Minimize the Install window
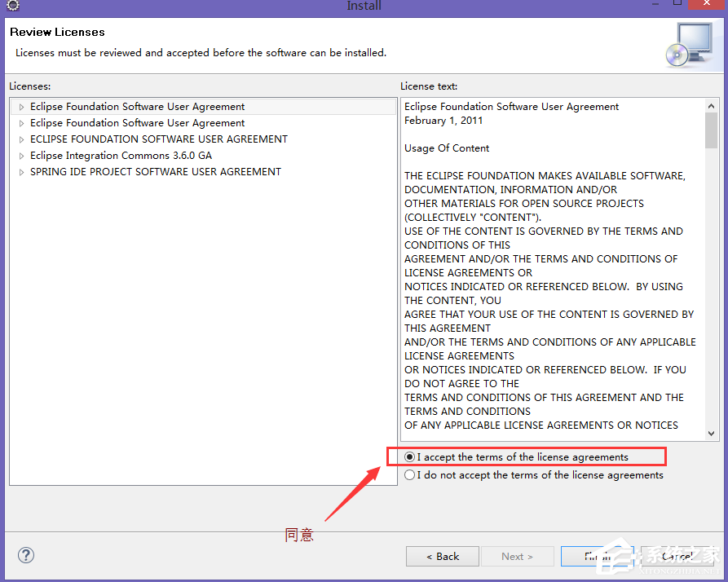Screen dimensions: 728x582 pos(655,6)
